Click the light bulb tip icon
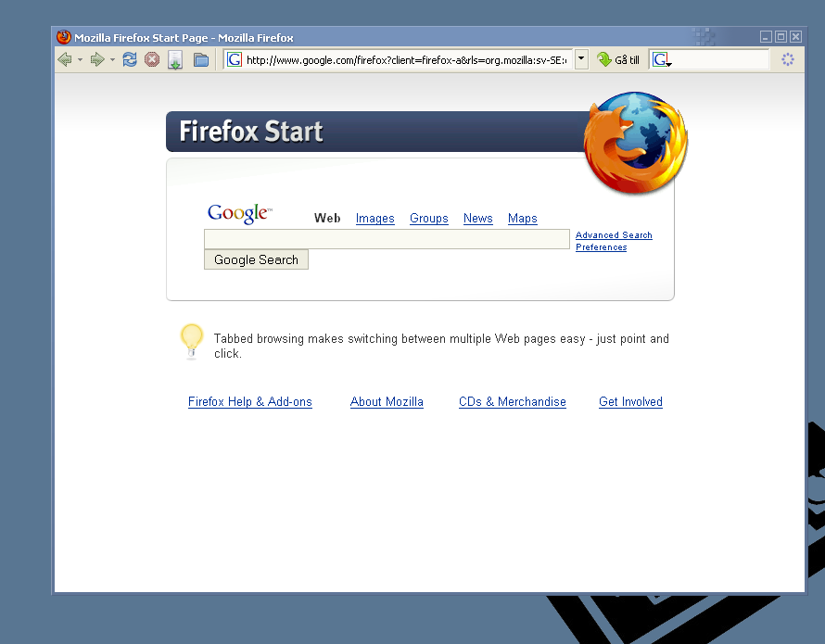825x644 pixels. [x=192, y=342]
